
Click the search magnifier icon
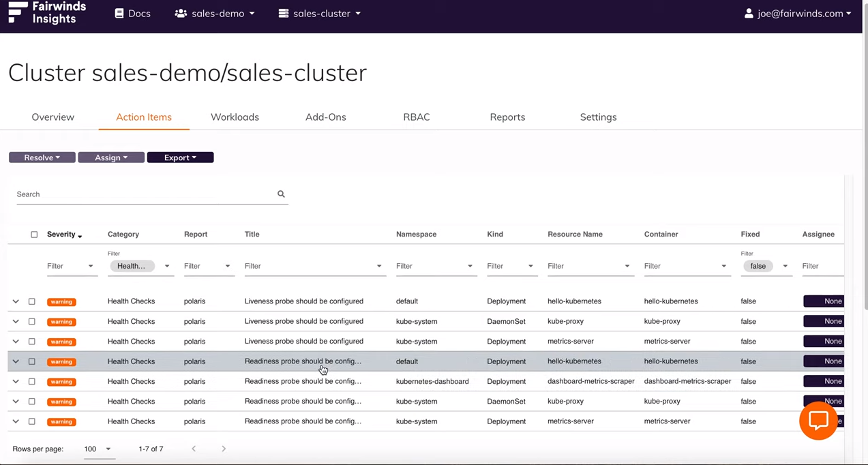pos(281,194)
